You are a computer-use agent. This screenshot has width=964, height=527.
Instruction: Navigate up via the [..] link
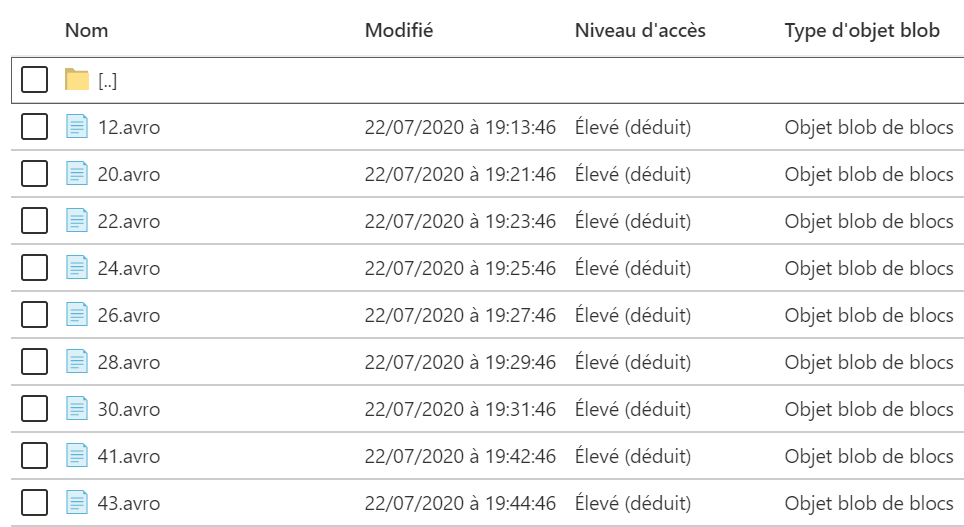108,80
